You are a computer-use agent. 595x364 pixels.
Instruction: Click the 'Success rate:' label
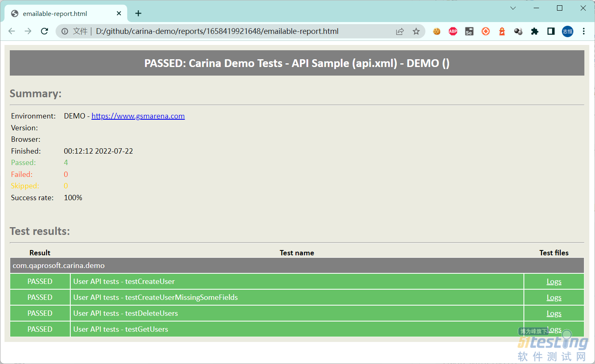pyautogui.click(x=32, y=198)
